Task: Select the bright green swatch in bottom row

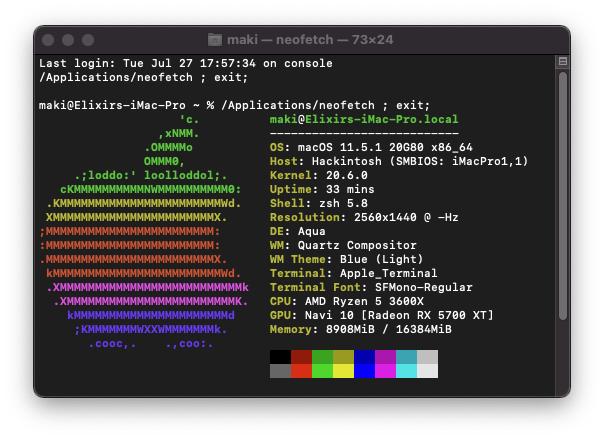Action: coord(322,371)
